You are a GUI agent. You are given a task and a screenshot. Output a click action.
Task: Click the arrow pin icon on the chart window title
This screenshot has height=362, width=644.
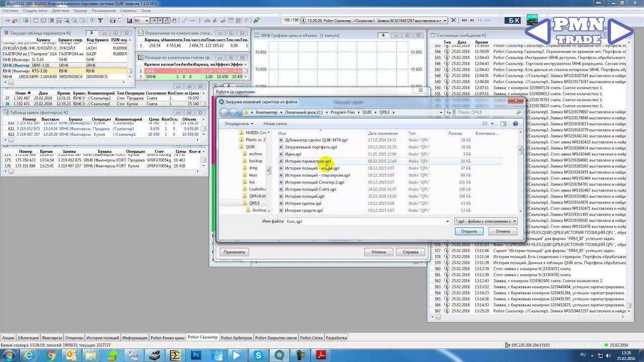(x=383, y=35)
